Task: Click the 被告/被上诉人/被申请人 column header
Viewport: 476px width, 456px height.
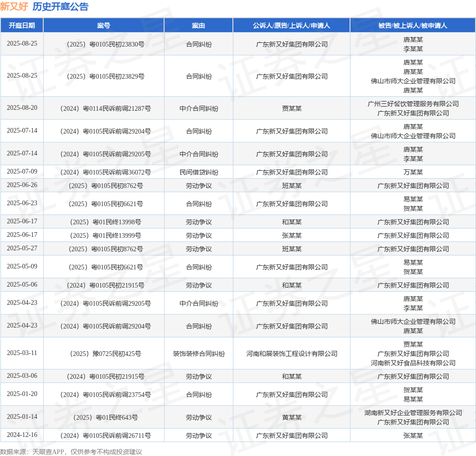Action: [x=413, y=26]
